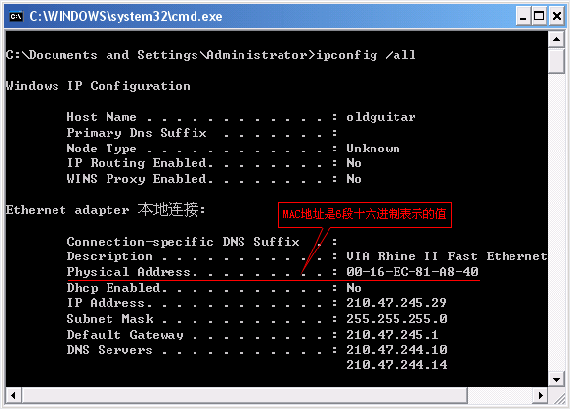
Task: Click the window resize grip corner
Action: (x=557, y=396)
